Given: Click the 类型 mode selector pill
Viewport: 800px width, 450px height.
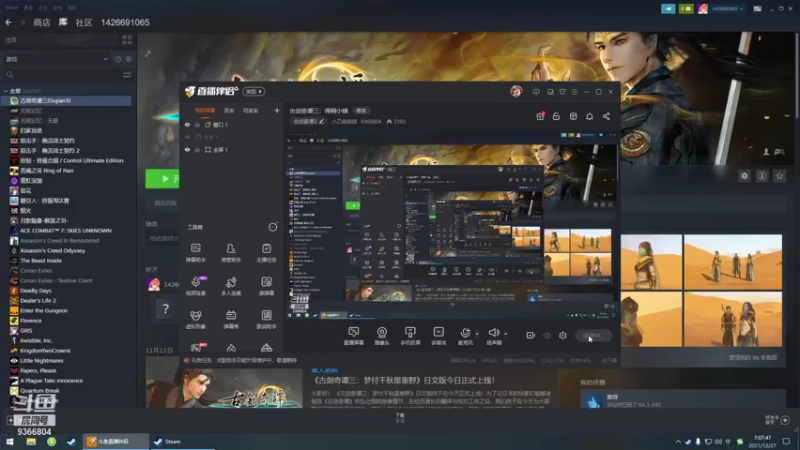Looking at the screenshot, I should (x=254, y=92).
